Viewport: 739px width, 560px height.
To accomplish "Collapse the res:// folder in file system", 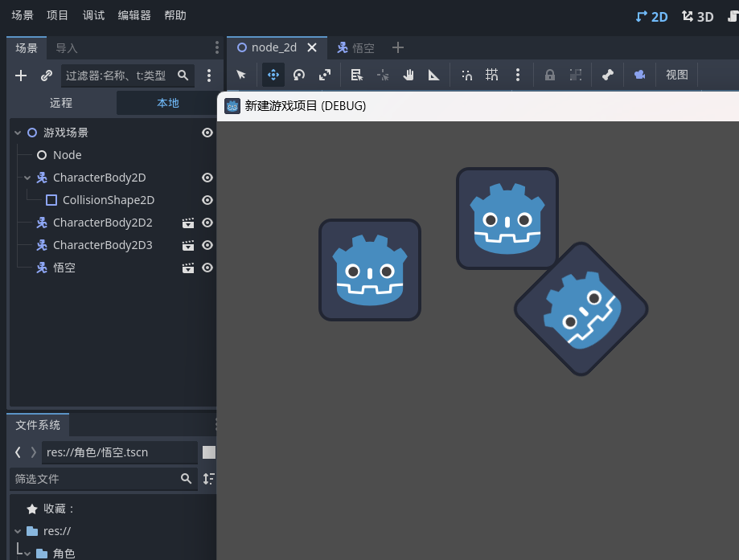I will pyautogui.click(x=18, y=531).
